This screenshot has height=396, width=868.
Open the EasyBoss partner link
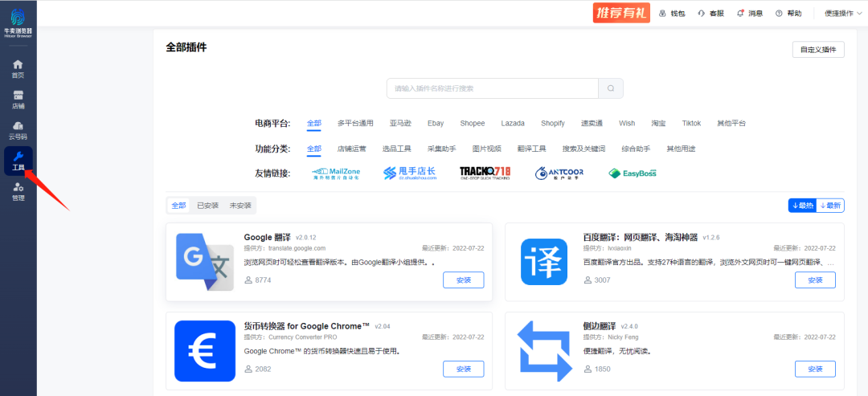pyautogui.click(x=633, y=174)
